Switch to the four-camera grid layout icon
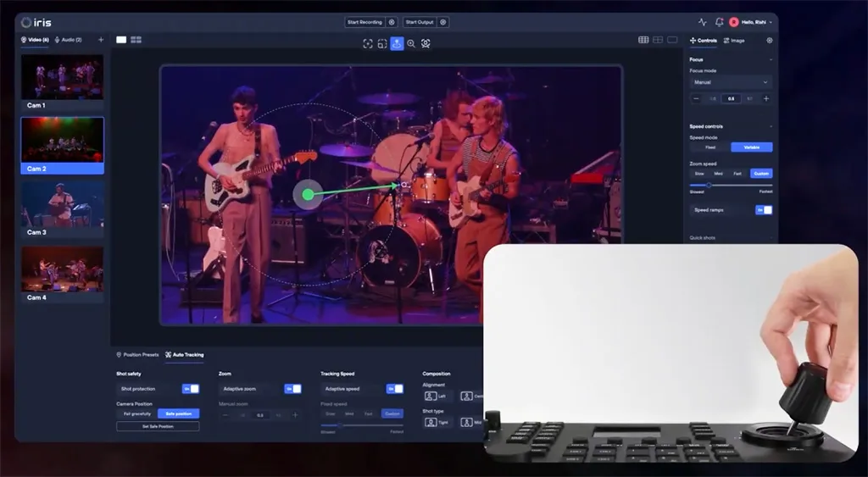Screen dimensions: 868x477 [136, 40]
